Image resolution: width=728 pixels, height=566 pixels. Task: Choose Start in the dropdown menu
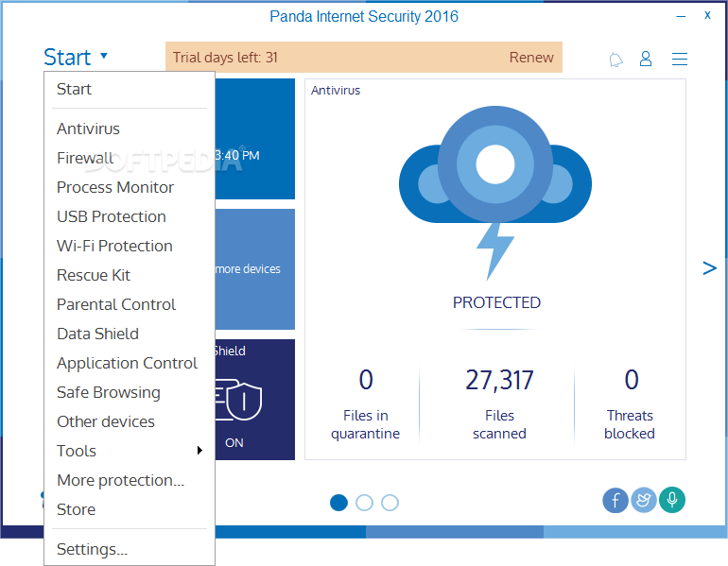[130, 89]
